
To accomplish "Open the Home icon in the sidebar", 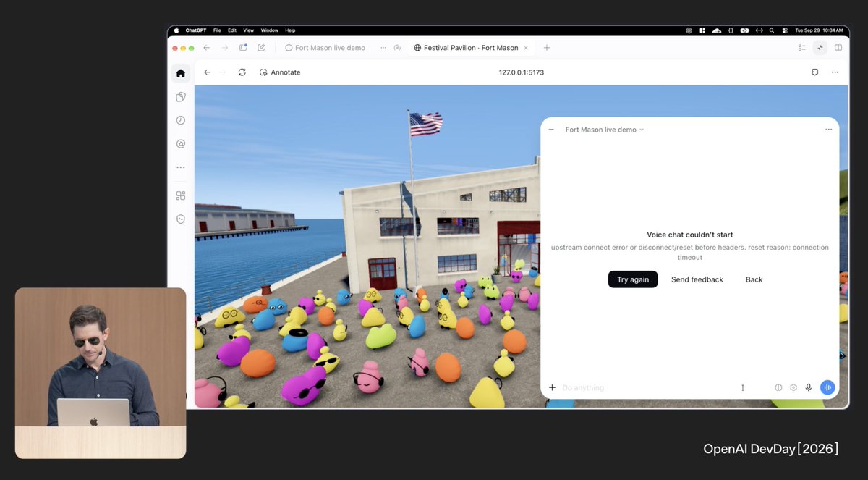I will pyautogui.click(x=181, y=72).
